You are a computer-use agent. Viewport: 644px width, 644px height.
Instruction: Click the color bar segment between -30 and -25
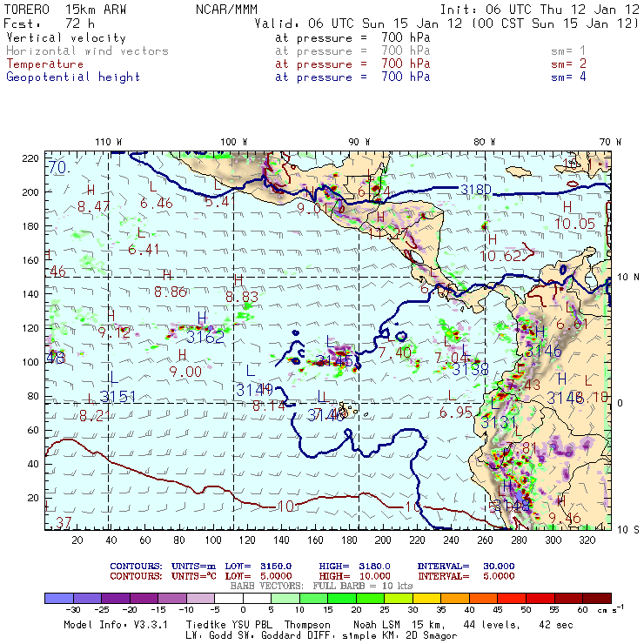(x=88, y=599)
